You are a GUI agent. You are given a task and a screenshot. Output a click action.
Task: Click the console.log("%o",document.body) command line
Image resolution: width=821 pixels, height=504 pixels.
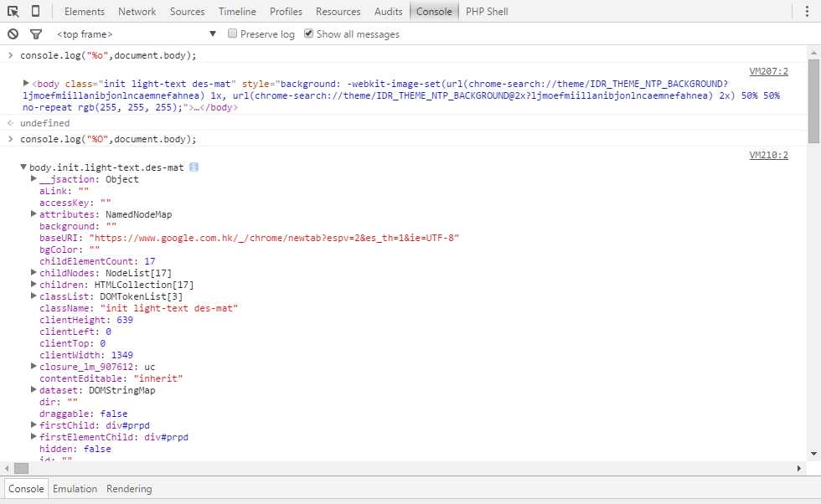[108, 55]
